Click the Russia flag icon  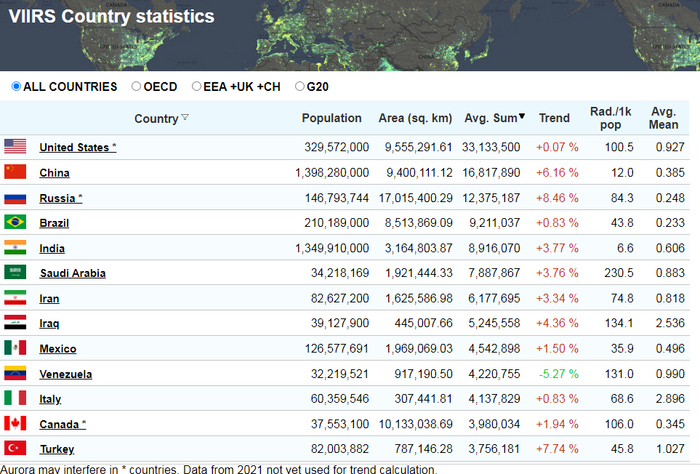point(15,198)
